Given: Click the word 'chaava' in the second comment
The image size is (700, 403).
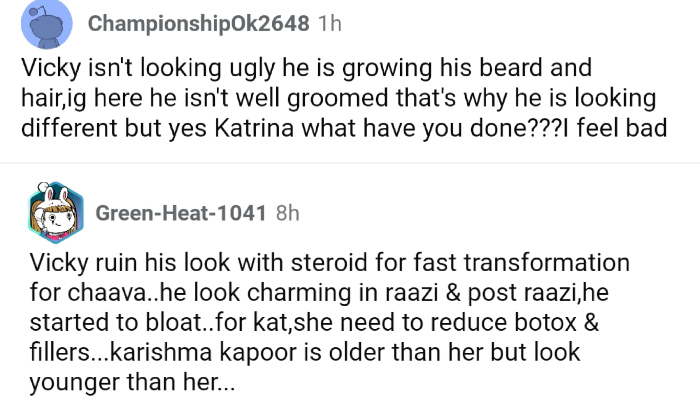Looking at the screenshot, I should (99, 294).
